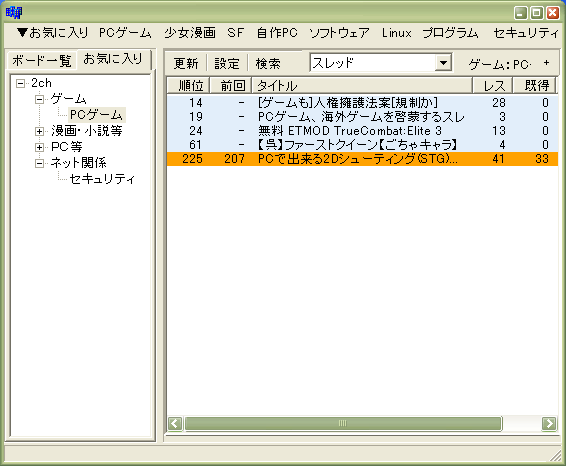Select the セキュリティ tree item
This screenshot has height=466, width=566.
[102, 179]
